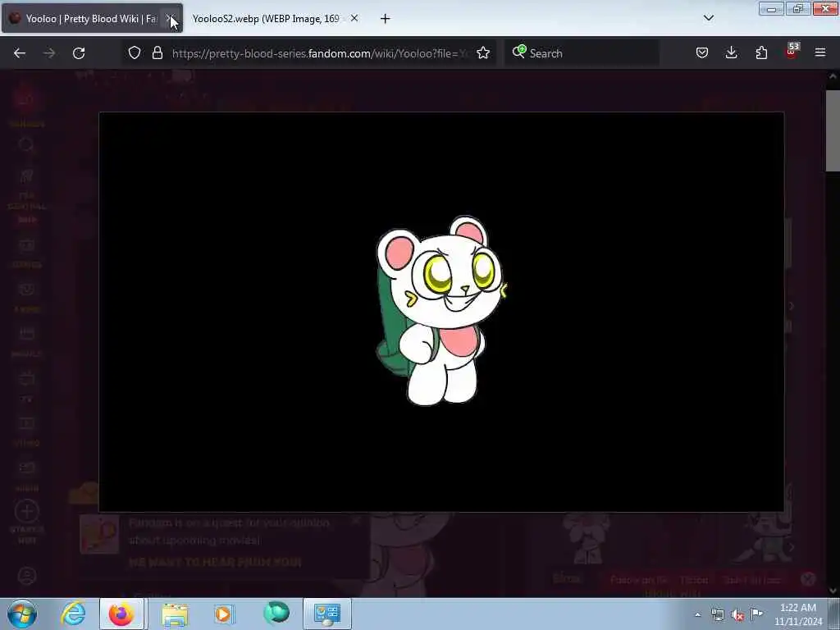Image resolution: width=840 pixels, height=630 pixels.
Task: Click the forward navigation arrow
Action: click(x=48, y=53)
